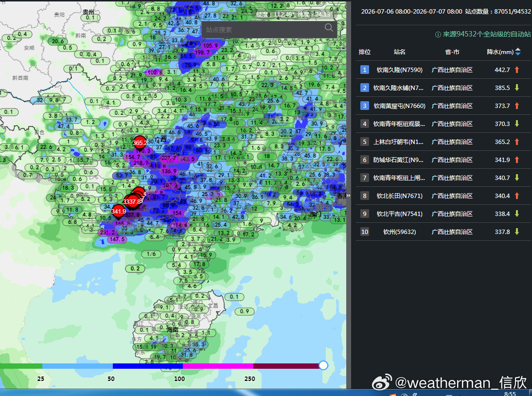Click rank badge 1 in the table
Viewport: 532px width, 396px height.
coord(365,70)
